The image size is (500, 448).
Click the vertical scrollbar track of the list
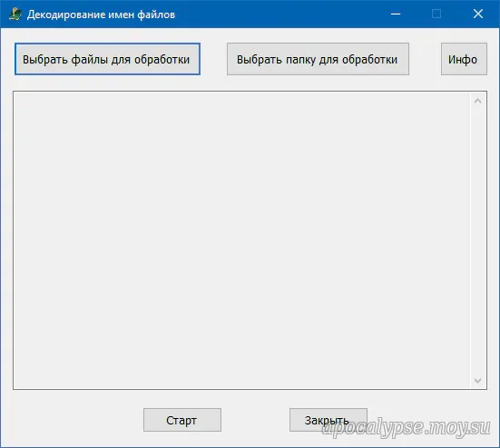point(477,240)
